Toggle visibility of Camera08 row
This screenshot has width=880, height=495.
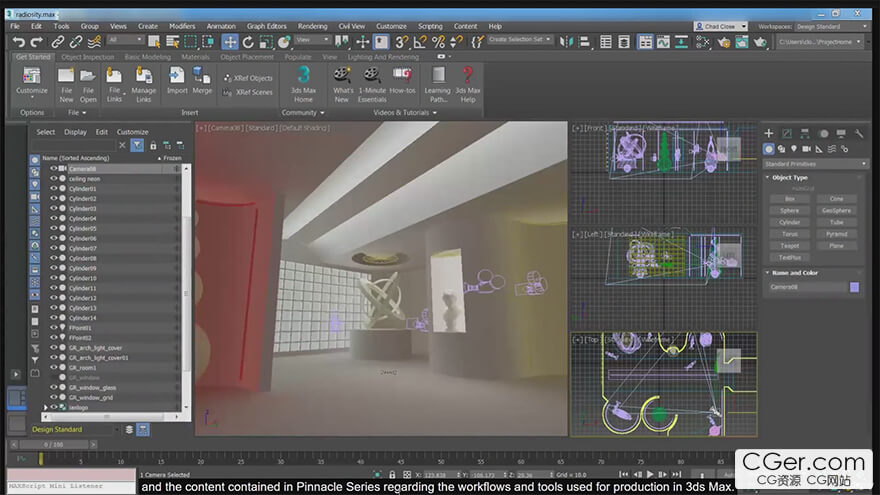[54, 168]
